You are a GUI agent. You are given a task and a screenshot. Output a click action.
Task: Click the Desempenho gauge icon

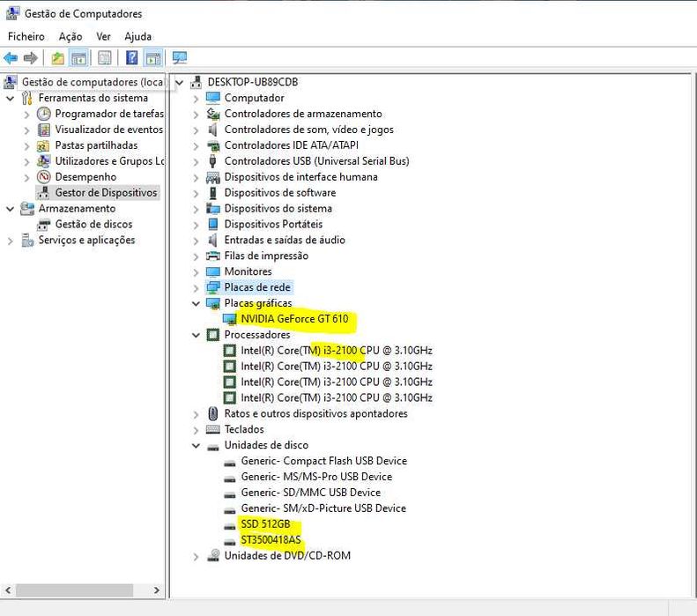click(x=43, y=177)
